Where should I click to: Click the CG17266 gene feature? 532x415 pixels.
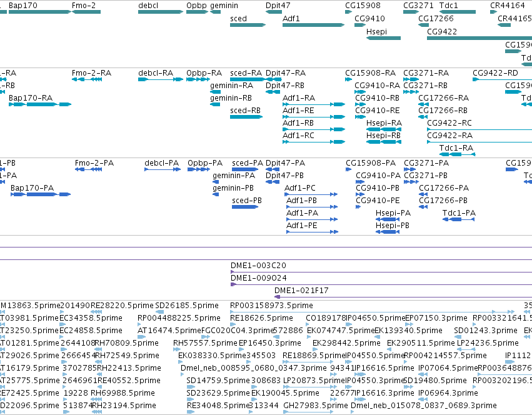point(423,25)
